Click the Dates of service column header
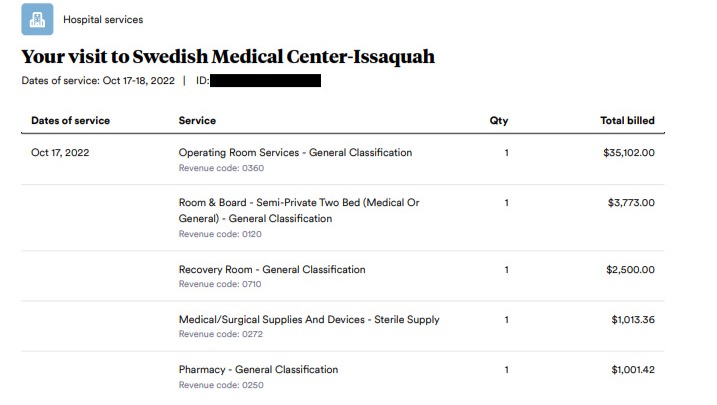This screenshot has width=717, height=405. (x=70, y=121)
